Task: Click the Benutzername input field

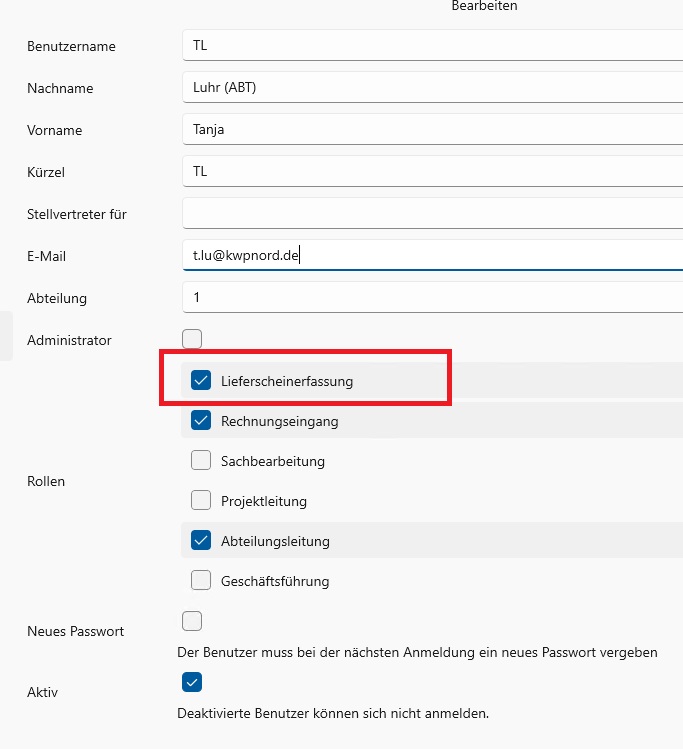Action: point(430,46)
